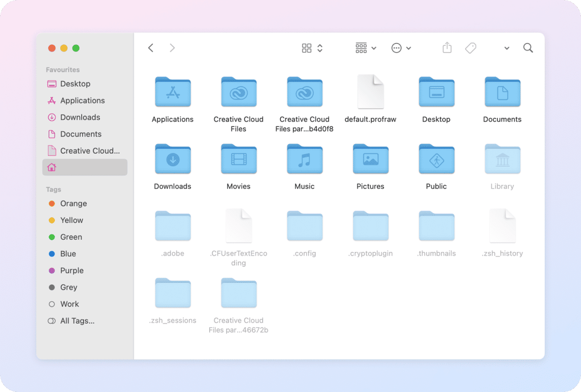Open the icon view switcher dropdown
The height and width of the screenshot is (392, 581).
[x=312, y=48]
